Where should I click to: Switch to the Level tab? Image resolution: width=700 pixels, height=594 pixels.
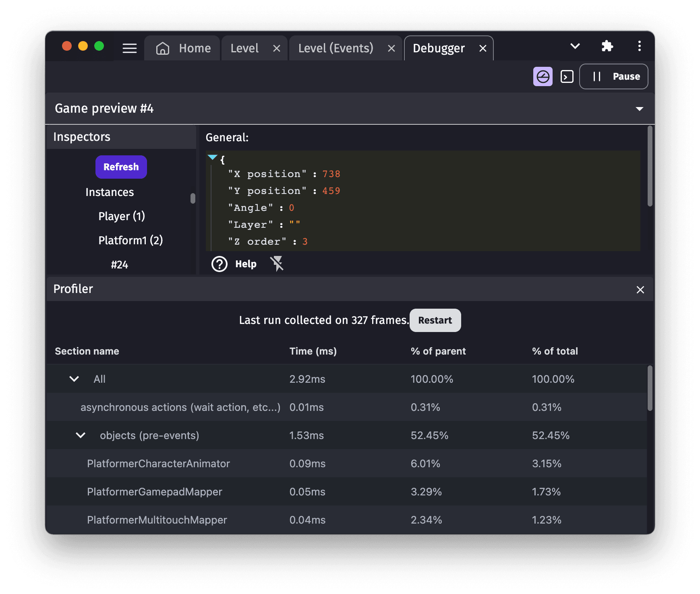click(244, 48)
